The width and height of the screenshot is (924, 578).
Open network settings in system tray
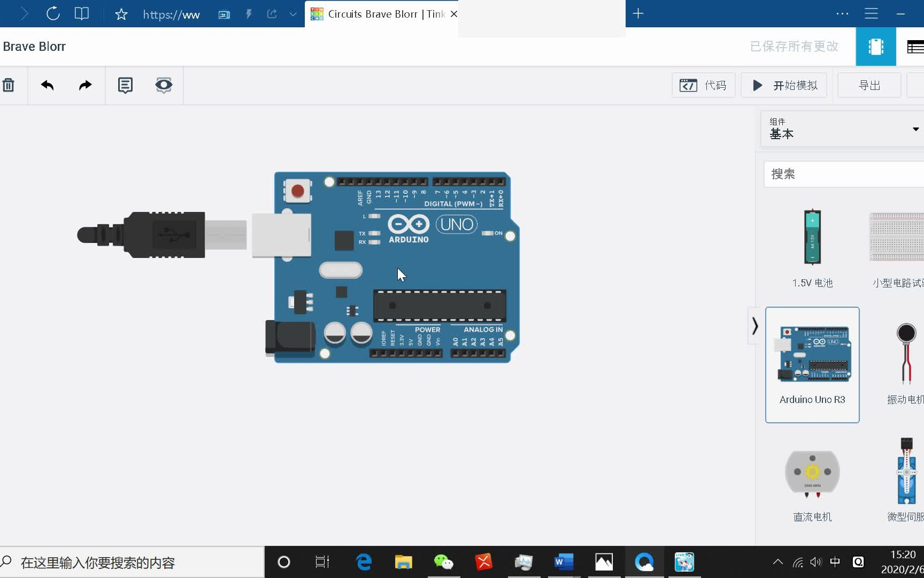[798, 562]
